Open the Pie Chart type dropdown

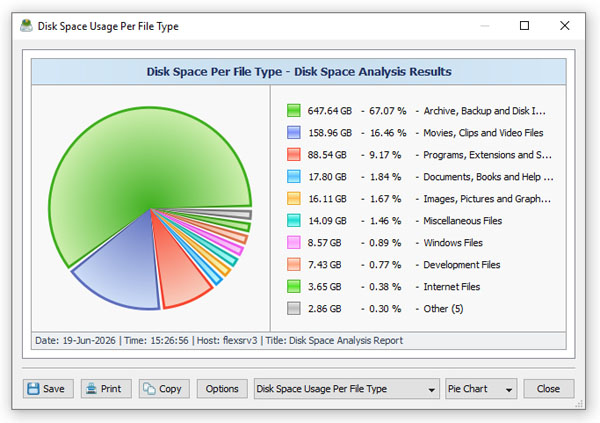[481, 389]
